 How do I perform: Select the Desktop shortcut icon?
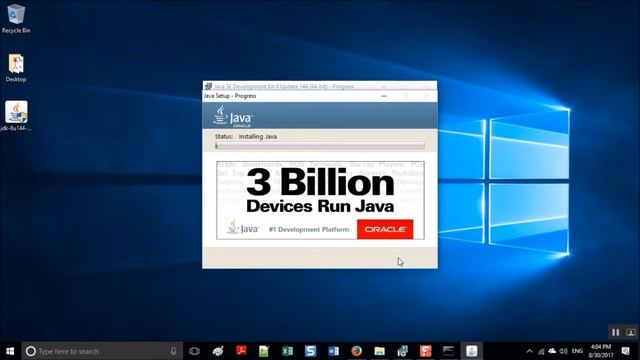pos(16,68)
